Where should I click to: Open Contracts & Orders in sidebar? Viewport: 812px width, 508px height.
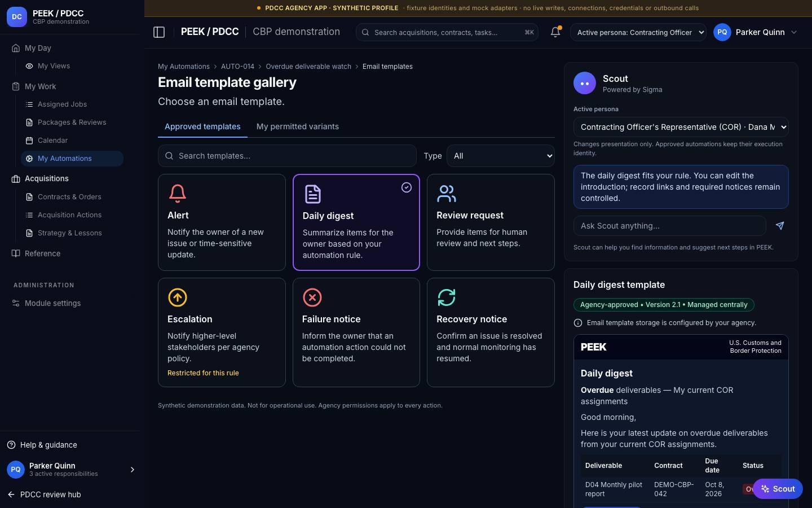coord(72,197)
